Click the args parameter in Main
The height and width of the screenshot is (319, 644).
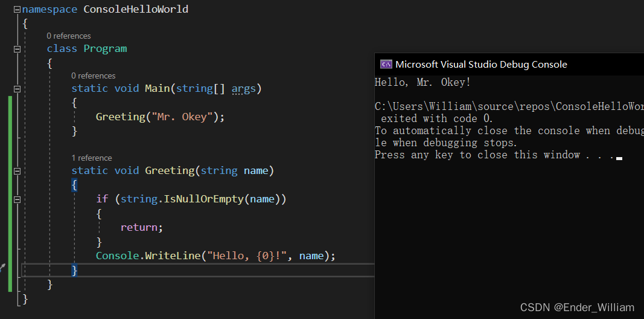243,89
